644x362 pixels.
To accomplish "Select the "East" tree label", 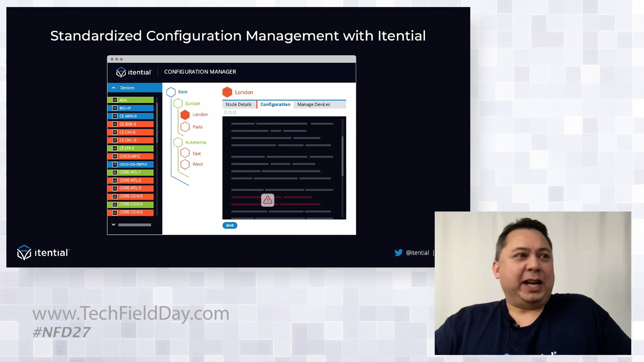I will pos(197,154).
